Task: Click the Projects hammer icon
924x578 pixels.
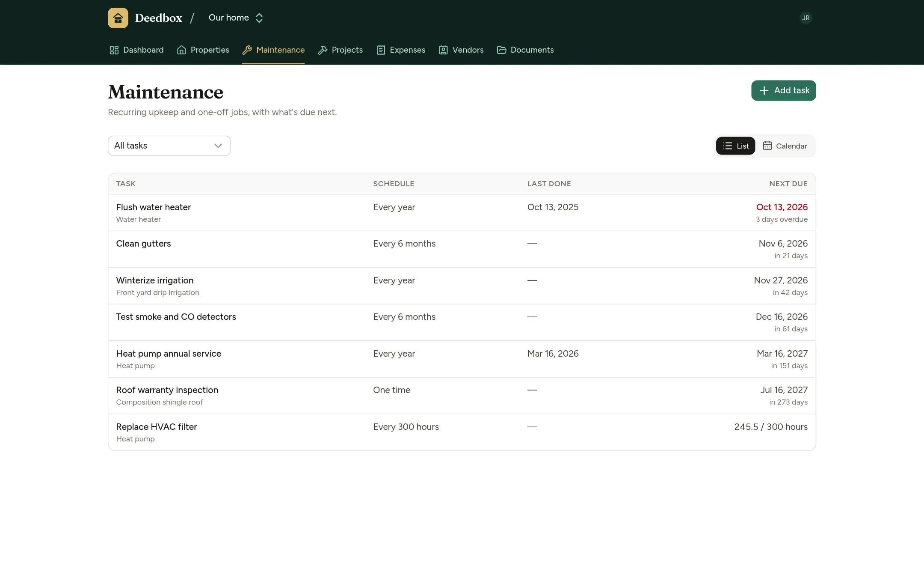Action: (x=323, y=50)
